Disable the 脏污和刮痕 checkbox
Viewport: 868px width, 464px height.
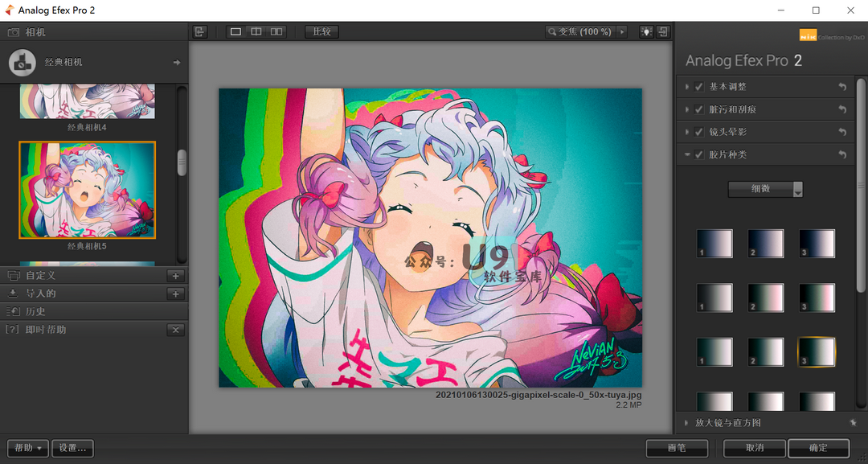click(698, 109)
